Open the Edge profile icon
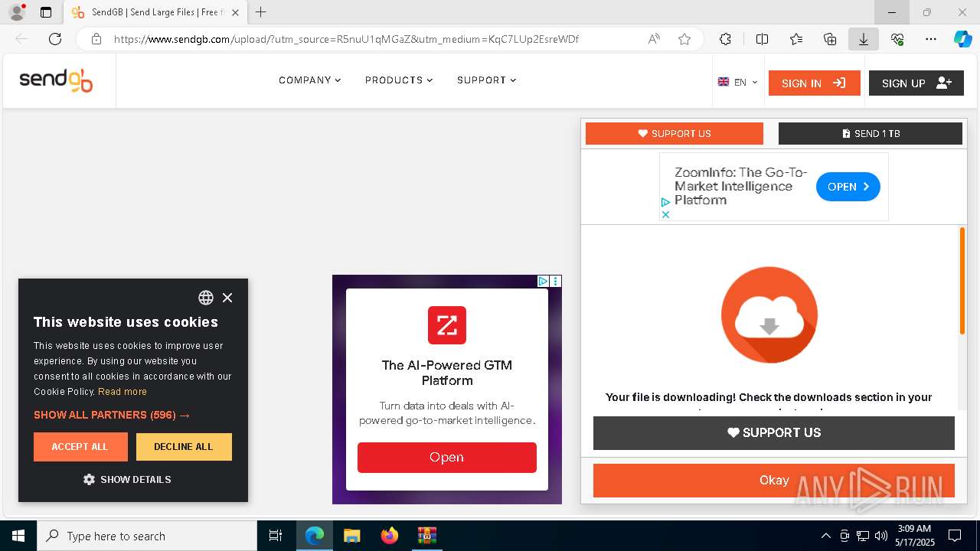Image resolution: width=980 pixels, height=551 pixels. pyautogui.click(x=16, y=12)
